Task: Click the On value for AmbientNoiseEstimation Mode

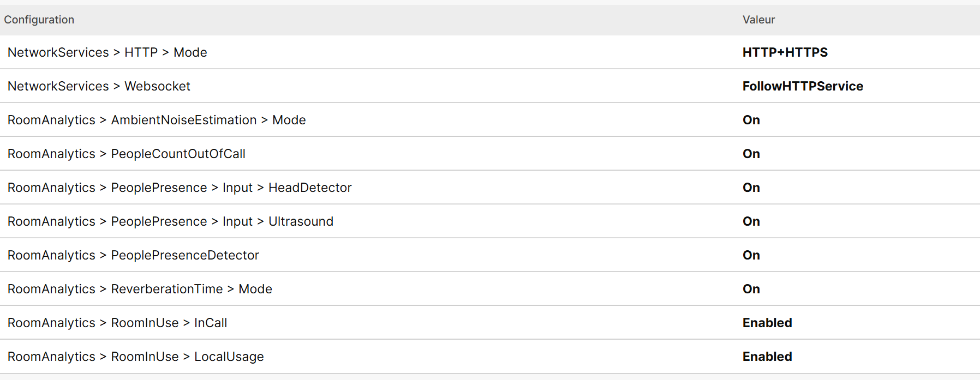Action: point(751,120)
